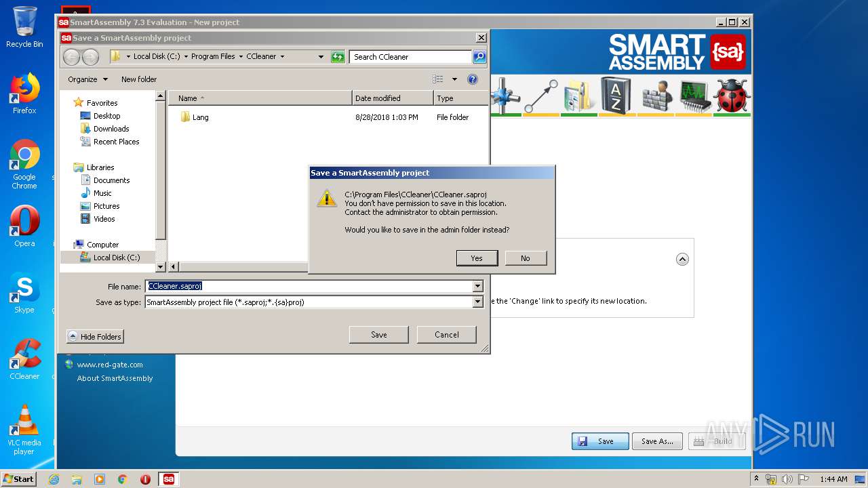The height and width of the screenshot is (488, 868).
Task: Click the Forward arrow in save dialog
Action: point(90,57)
